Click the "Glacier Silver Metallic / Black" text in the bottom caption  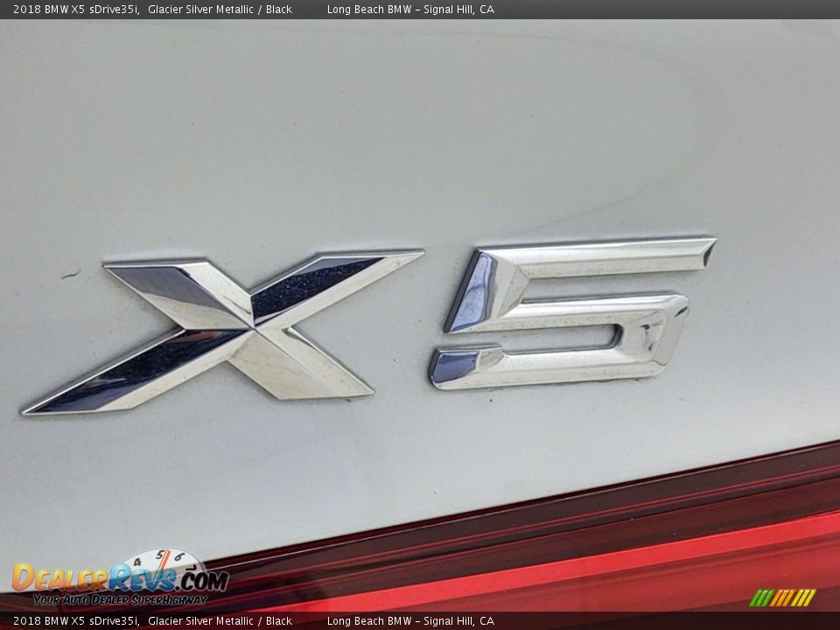click(220, 621)
